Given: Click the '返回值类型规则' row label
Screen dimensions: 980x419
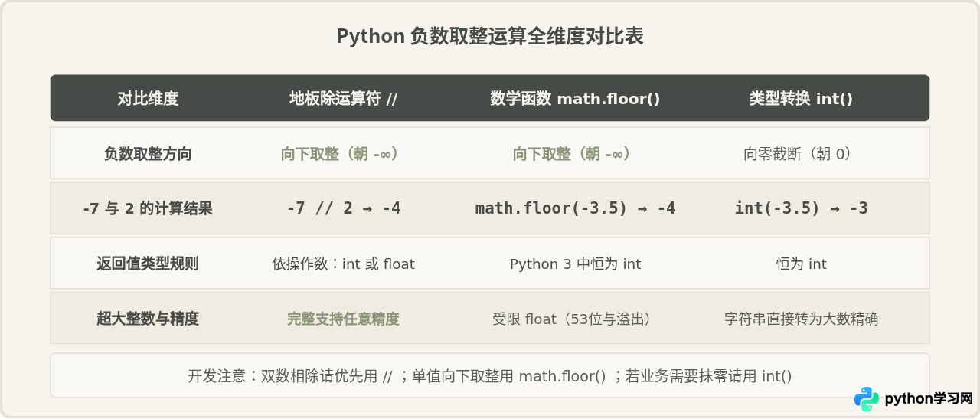Looking at the screenshot, I should (x=148, y=264).
